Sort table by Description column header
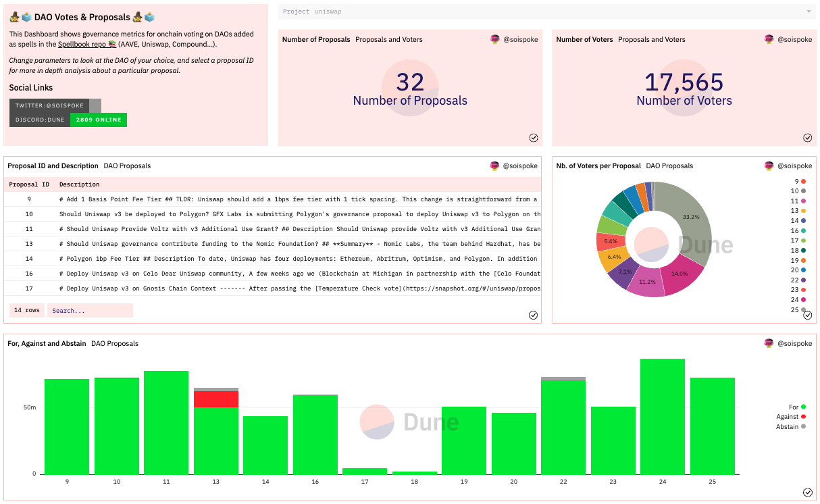 tap(80, 184)
